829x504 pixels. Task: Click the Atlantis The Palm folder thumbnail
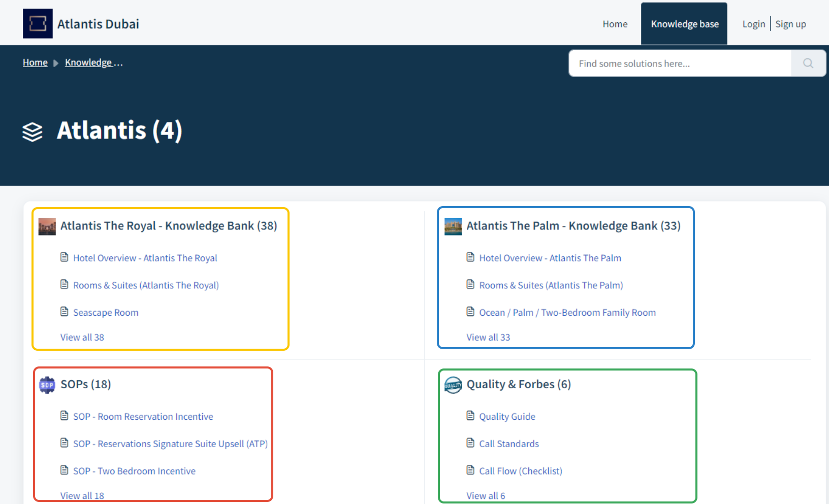click(453, 226)
